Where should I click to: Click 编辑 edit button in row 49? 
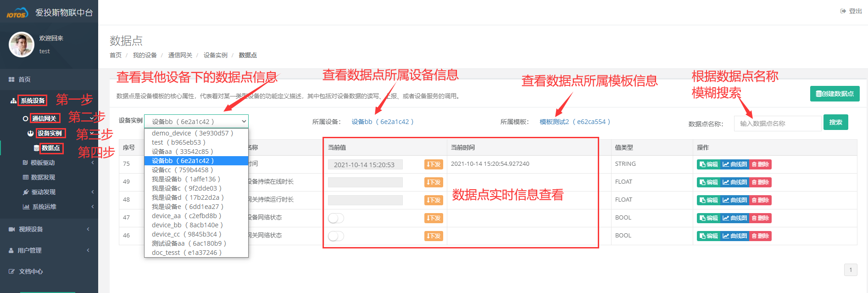[x=709, y=182]
